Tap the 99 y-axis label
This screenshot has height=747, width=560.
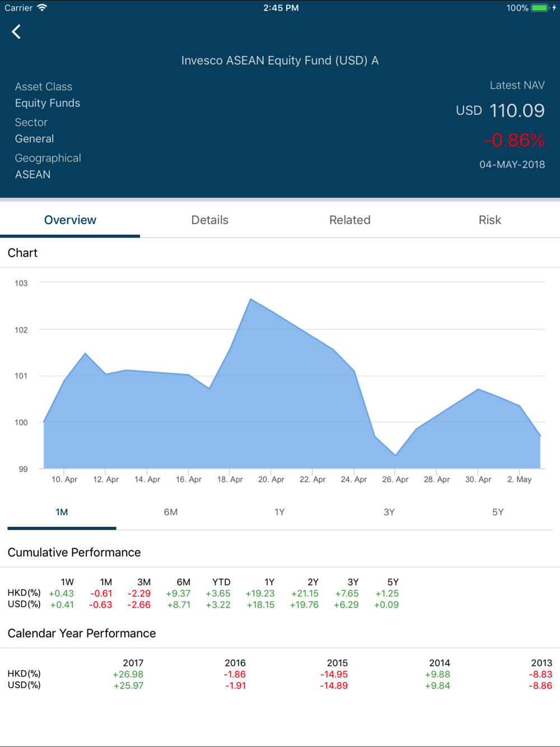(x=23, y=469)
